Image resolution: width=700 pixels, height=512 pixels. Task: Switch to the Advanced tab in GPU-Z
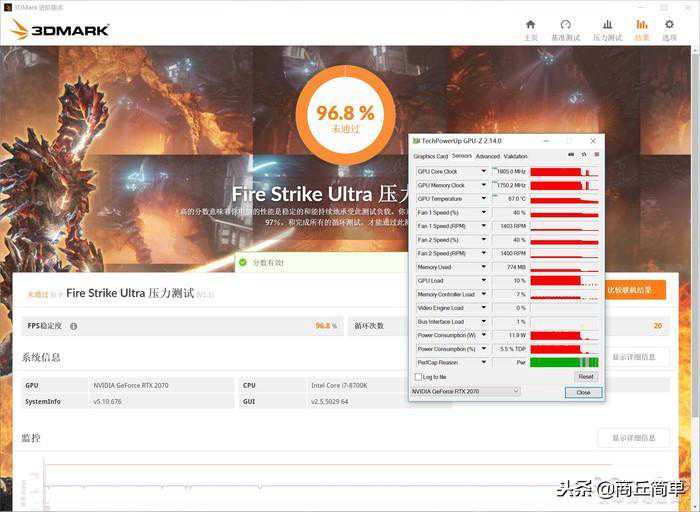click(x=487, y=156)
